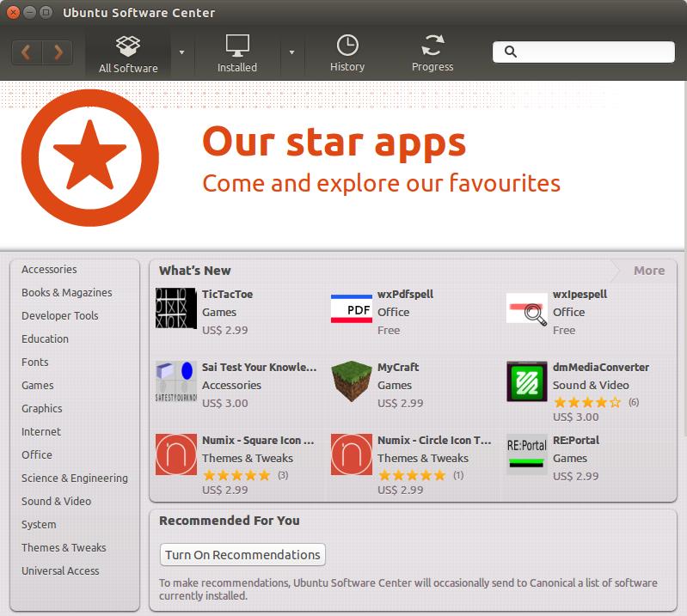Click the MyCraft grass block icon
This screenshot has height=616, width=687.
pos(352,381)
